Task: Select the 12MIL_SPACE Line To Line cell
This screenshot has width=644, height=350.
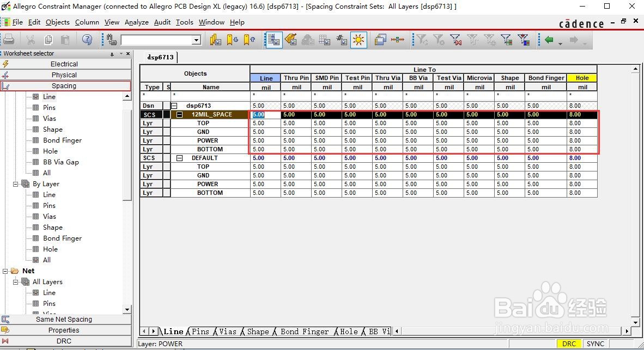Action: [266, 114]
